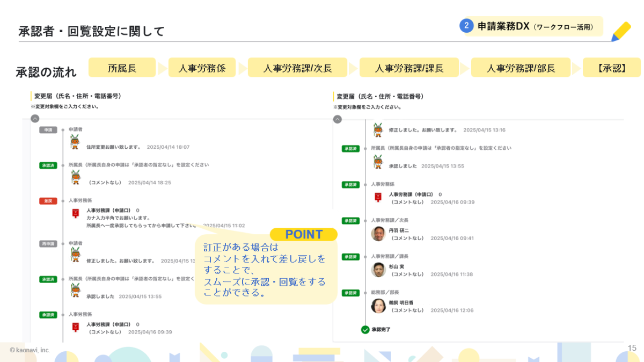Click the red 差戻 status badge
This screenshot has width=644, height=362.
coord(48,201)
